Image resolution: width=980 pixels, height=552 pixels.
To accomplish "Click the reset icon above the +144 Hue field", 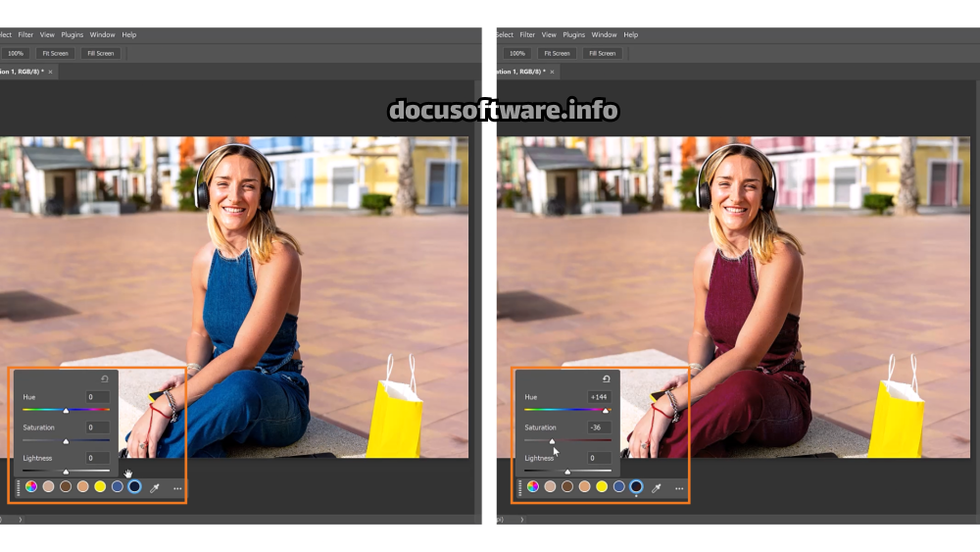I will click(x=607, y=379).
